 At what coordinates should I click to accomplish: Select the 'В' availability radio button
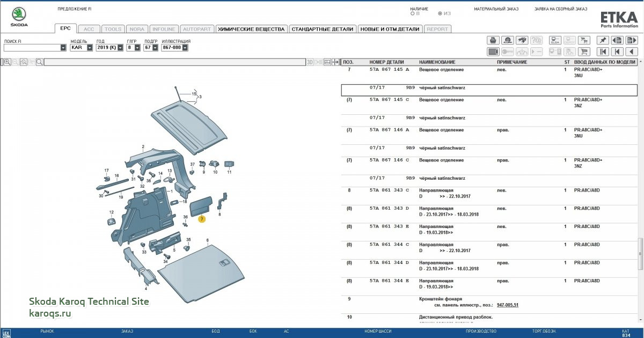(412, 14)
